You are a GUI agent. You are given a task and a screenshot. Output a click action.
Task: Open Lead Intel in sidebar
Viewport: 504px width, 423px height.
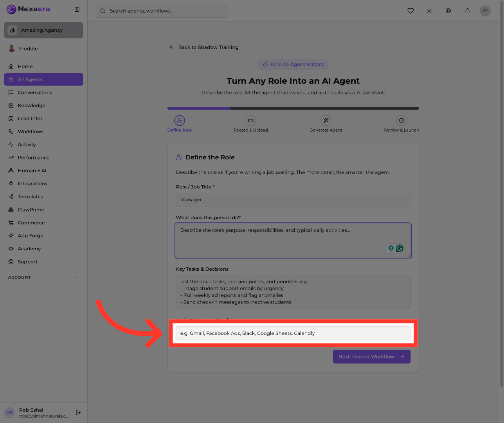coord(44,119)
